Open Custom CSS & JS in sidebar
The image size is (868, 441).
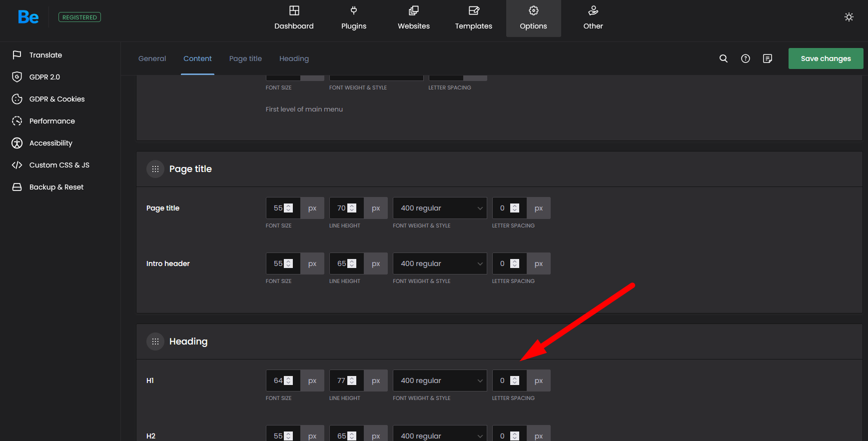pyautogui.click(x=59, y=165)
